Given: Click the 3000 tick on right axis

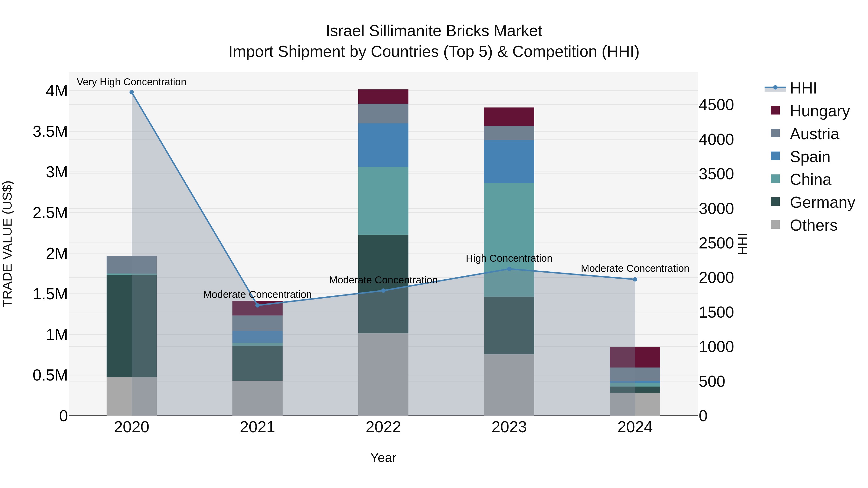Looking at the screenshot, I should click(716, 209).
